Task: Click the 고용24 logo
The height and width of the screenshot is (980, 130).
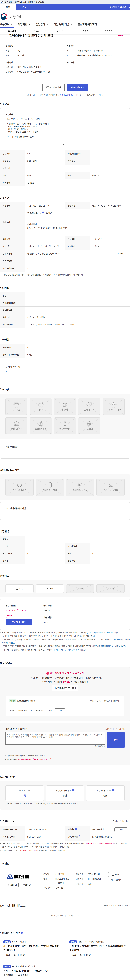Action: pyautogui.click(x=11, y=16)
